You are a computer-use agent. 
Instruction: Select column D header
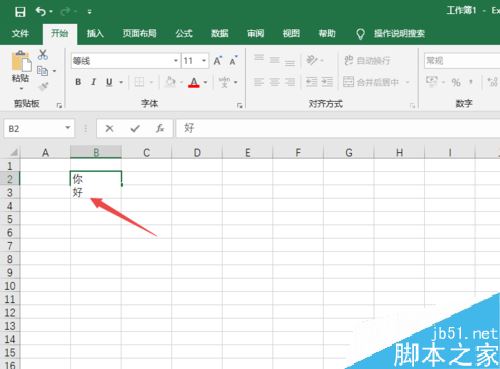(197, 153)
